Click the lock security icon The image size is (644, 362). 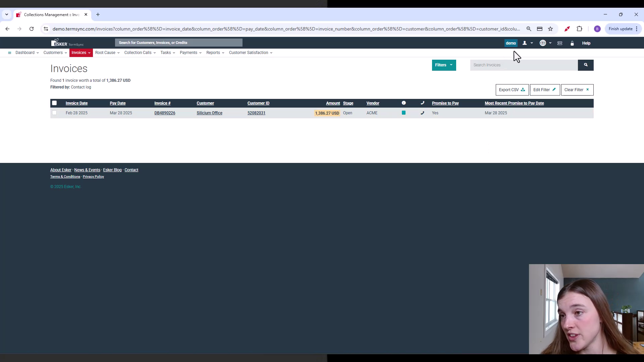point(572,43)
